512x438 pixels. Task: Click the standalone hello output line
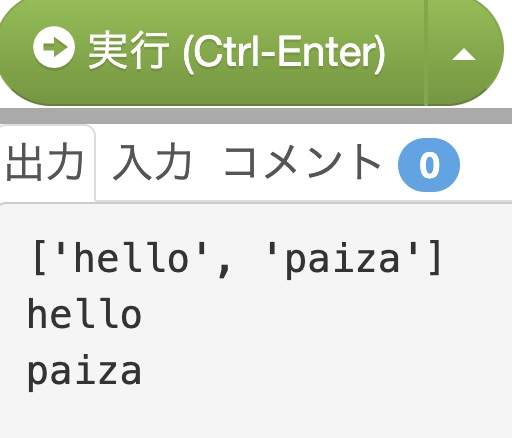click(84, 314)
